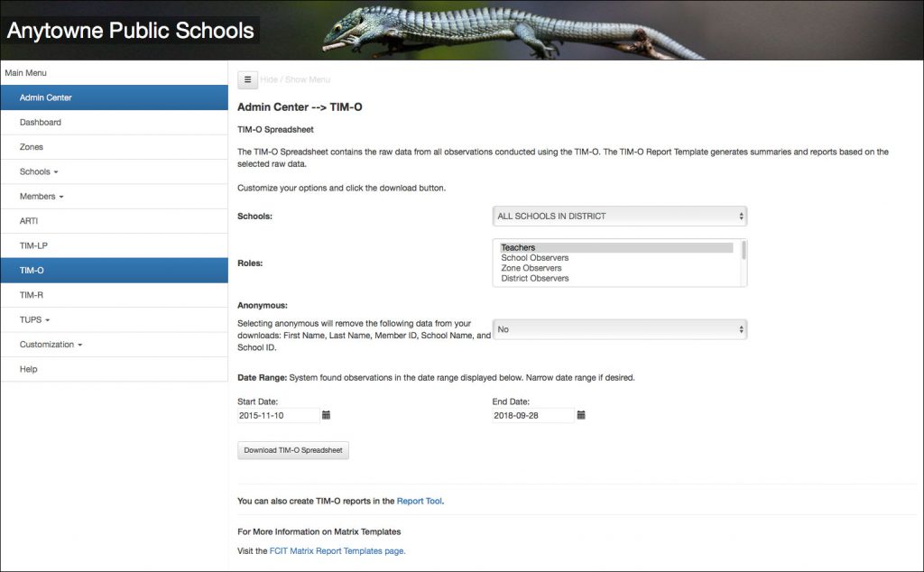The height and width of the screenshot is (572, 924).
Task: Go to Dashboard in the main menu
Action: pyautogui.click(x=41, y=122)
